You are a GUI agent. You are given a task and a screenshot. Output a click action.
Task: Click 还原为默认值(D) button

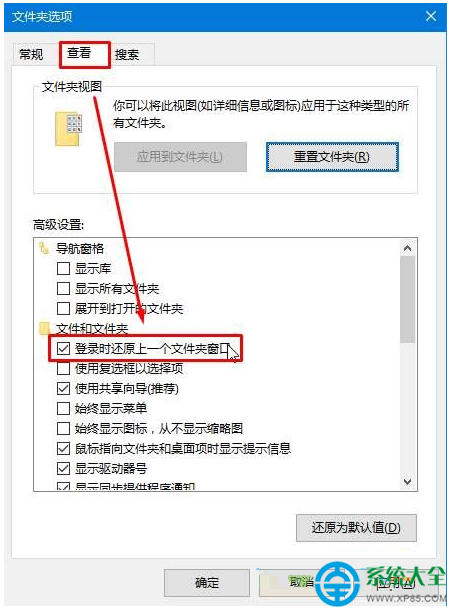(x=356, y=528)
